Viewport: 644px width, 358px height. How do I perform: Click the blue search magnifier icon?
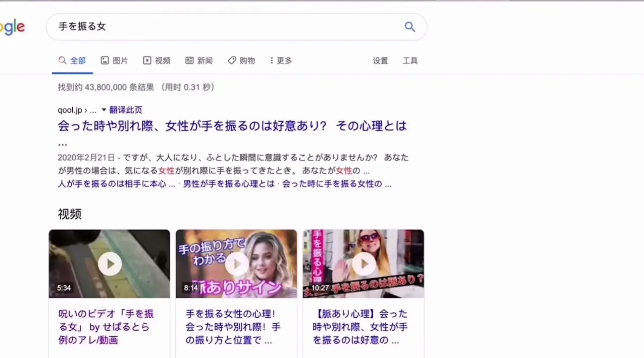410,27
